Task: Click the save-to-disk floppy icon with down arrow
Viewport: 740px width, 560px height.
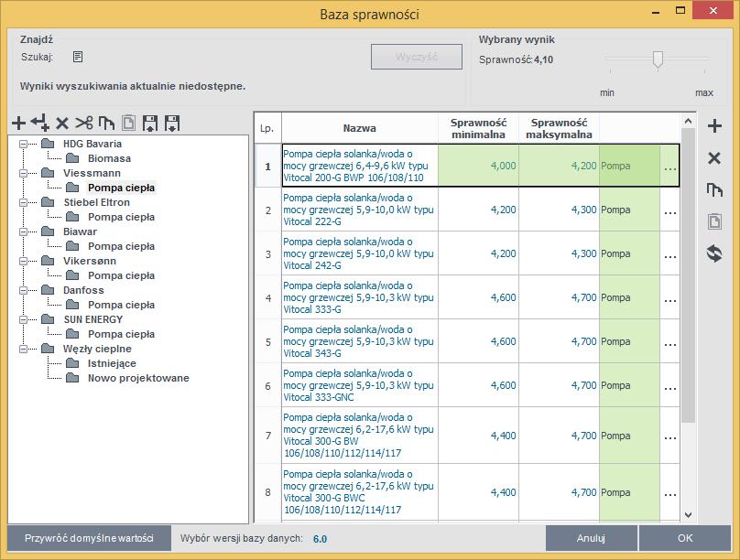Action: coord(172,123)
